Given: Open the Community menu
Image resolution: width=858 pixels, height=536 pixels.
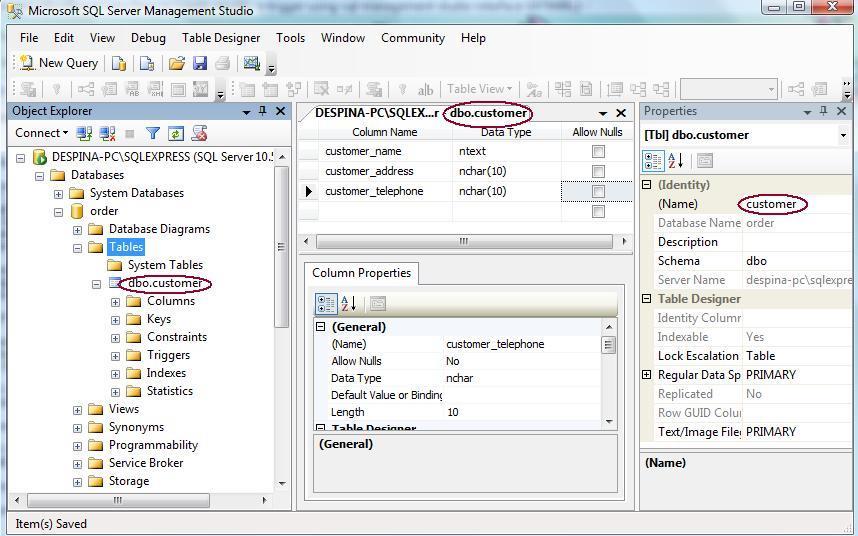Looking at the screenshot, I should pyautogui.click(x=413, y=38).
